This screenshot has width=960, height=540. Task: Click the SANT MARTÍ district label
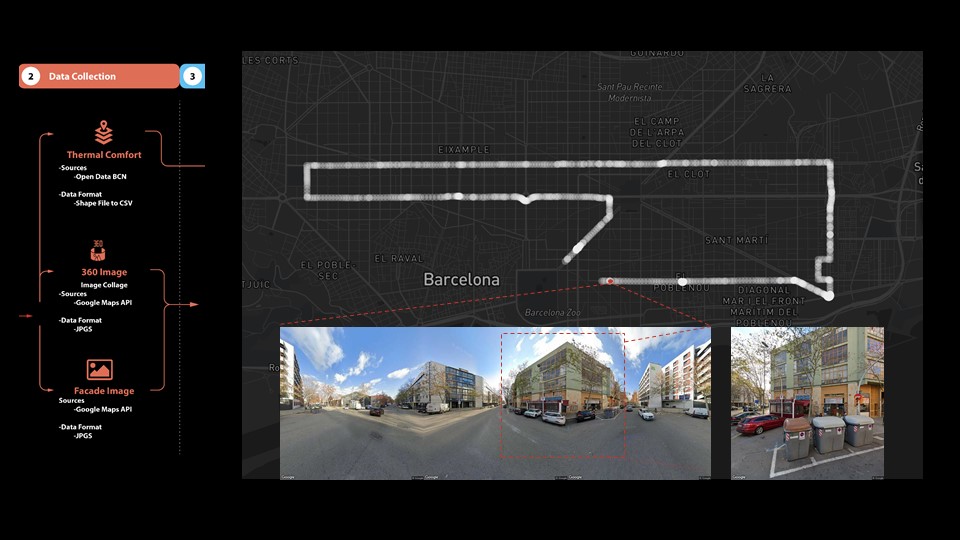click(737, 240)
